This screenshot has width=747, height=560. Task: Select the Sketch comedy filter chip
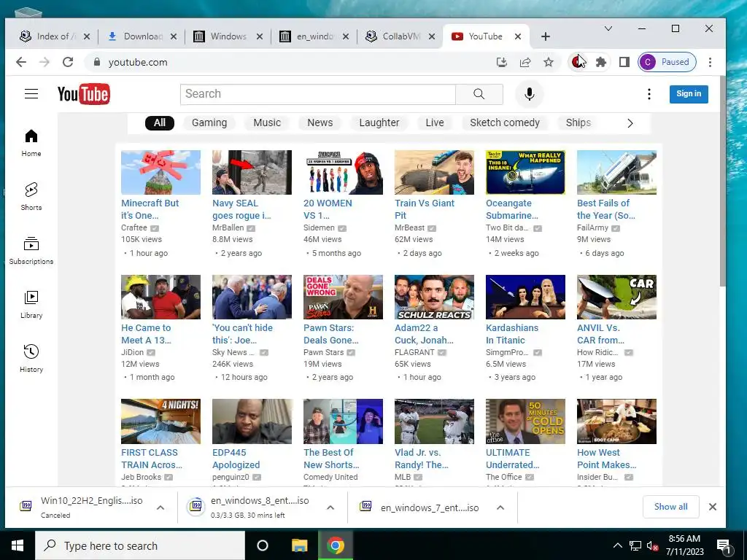pyautogui.click(x=505, y=122)
